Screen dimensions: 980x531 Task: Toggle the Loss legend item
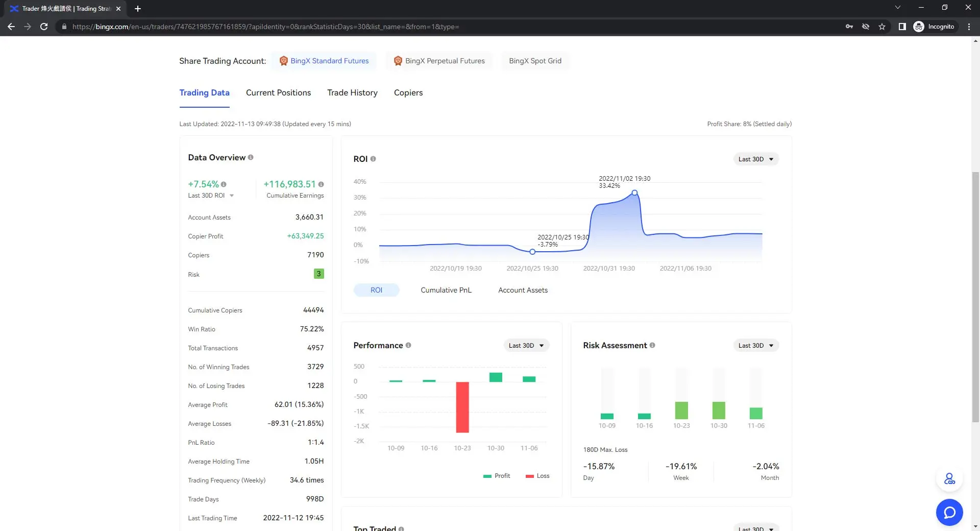[x=537, y=476]
